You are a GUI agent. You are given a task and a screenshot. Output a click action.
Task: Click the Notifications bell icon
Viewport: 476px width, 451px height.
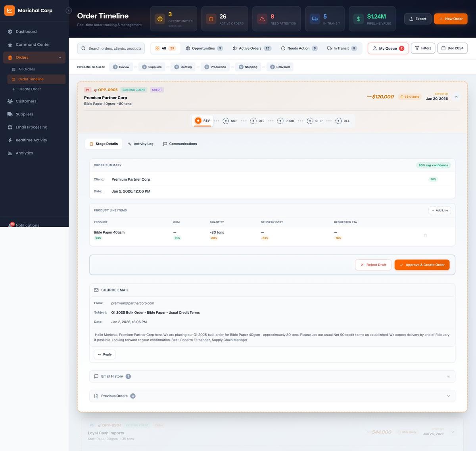point(11,225)
